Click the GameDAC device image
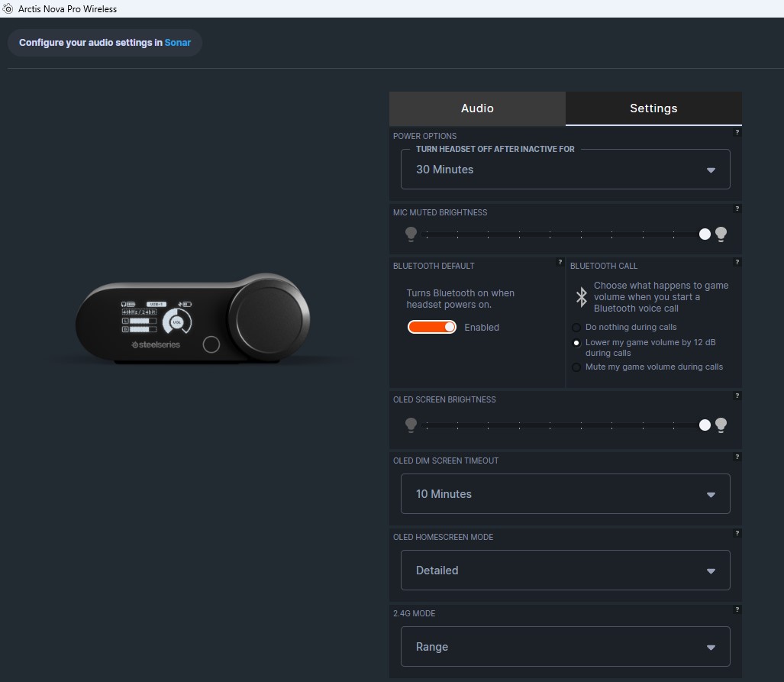Screen dimensions: 784x682 (x=193, y=320)
